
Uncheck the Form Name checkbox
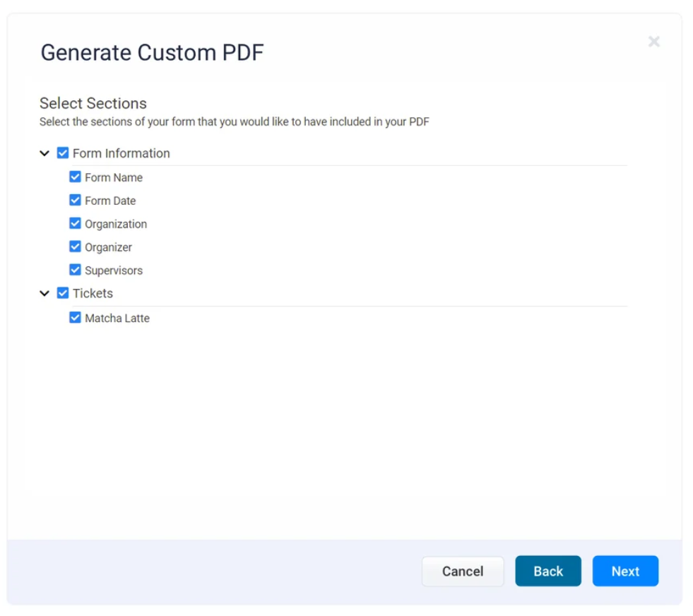pos(75,177)
